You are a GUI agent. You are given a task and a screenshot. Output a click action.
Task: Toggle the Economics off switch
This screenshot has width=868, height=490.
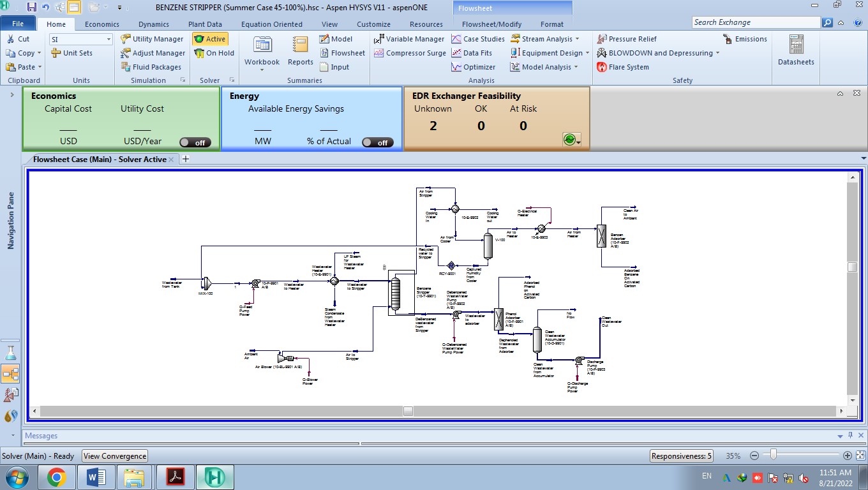click(x=195, y=142)
